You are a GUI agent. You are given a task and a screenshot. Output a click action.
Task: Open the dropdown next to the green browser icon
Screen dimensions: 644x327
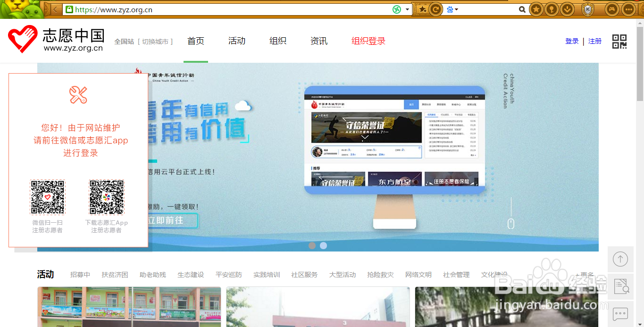(x=407, y=9)
